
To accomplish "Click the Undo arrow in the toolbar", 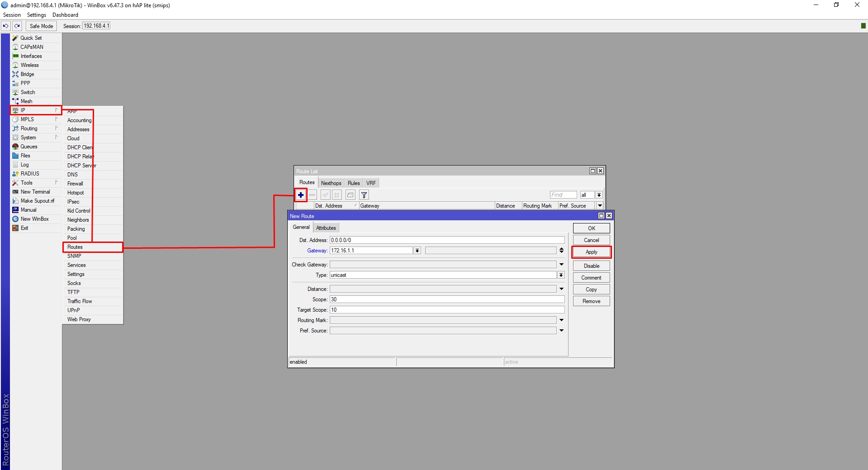I will coord(6,26).
